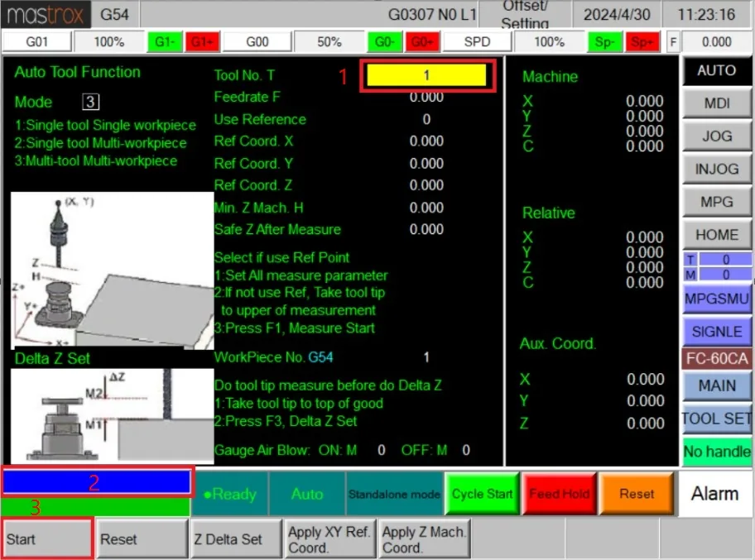
Task: Click Apply XY Ref. Coord. softkey
Action: [329, 538]
